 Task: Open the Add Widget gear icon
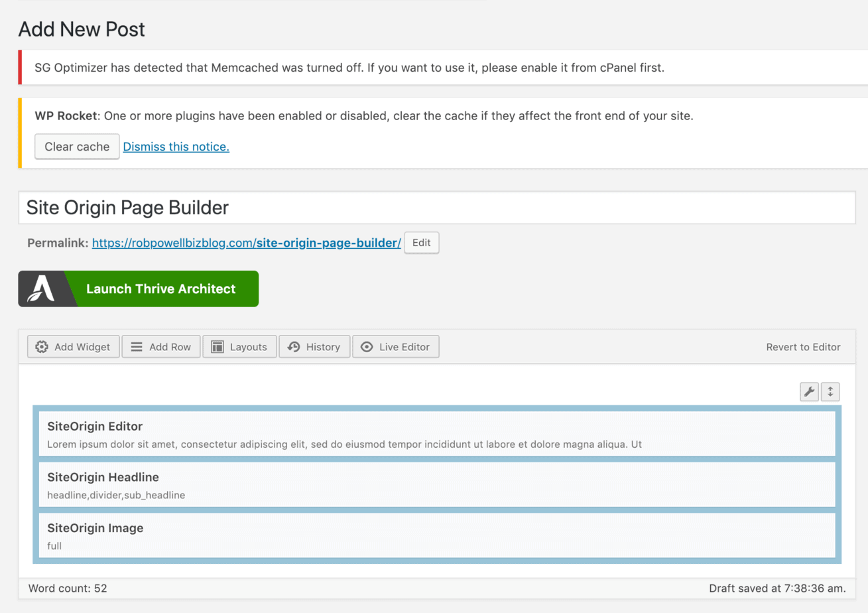42,346
